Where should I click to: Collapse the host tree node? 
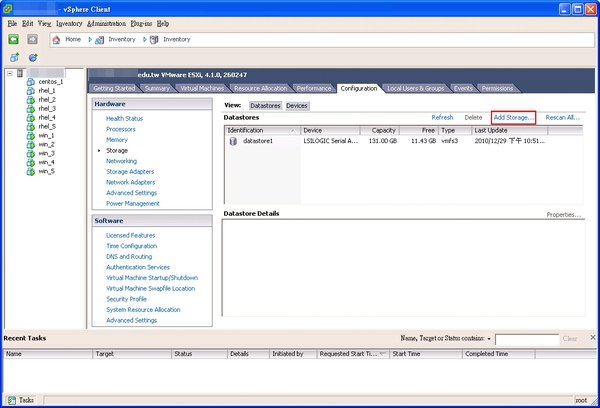click(x=10, y=73)
